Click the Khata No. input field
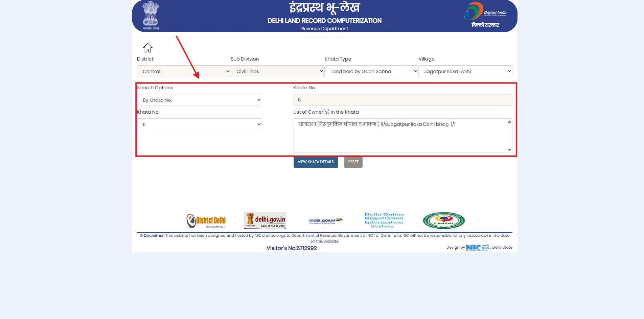644x319 pixels. [x=402, y=100]
